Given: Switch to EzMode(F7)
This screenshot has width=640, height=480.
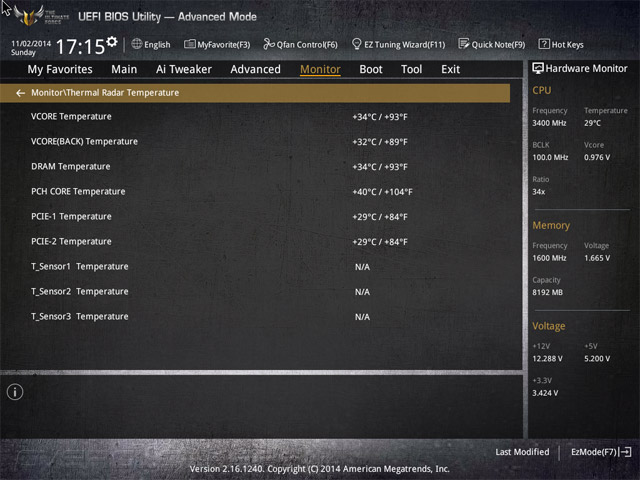Looking at the screenshot, I should click(x=601, y=452).
